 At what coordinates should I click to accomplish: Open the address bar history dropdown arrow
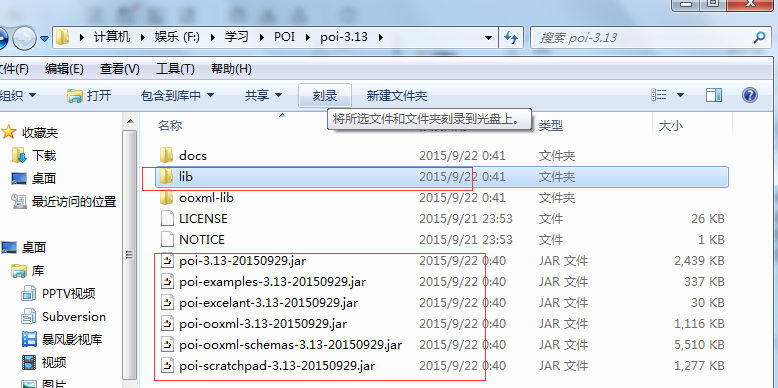point(489,37)
